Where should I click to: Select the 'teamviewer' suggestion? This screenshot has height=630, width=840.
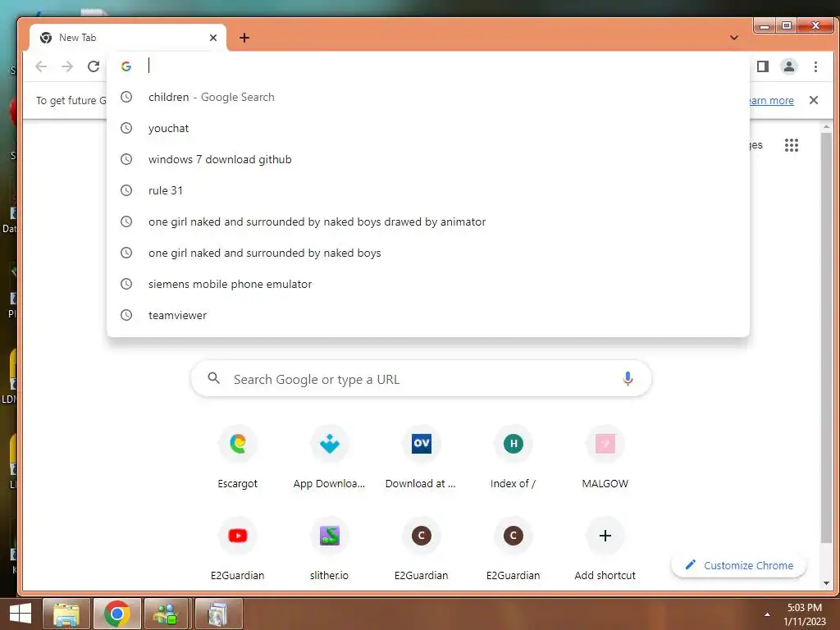tap(428, 315)
